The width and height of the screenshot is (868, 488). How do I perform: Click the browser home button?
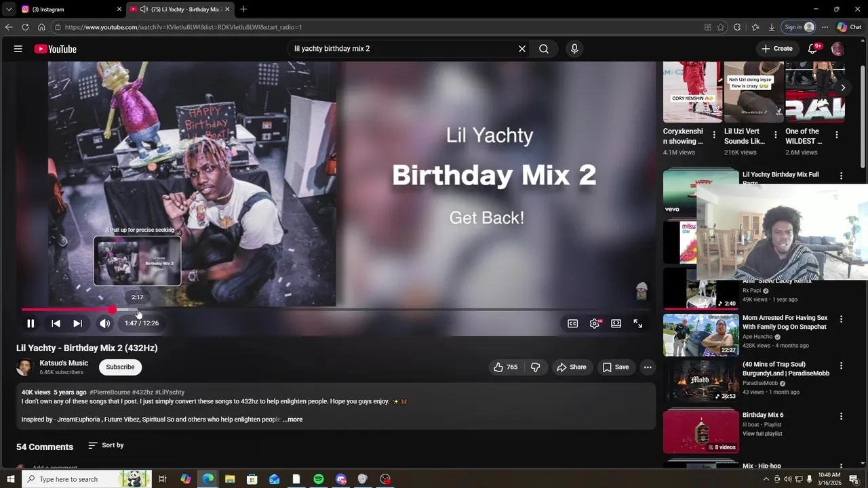pos(41,27)
